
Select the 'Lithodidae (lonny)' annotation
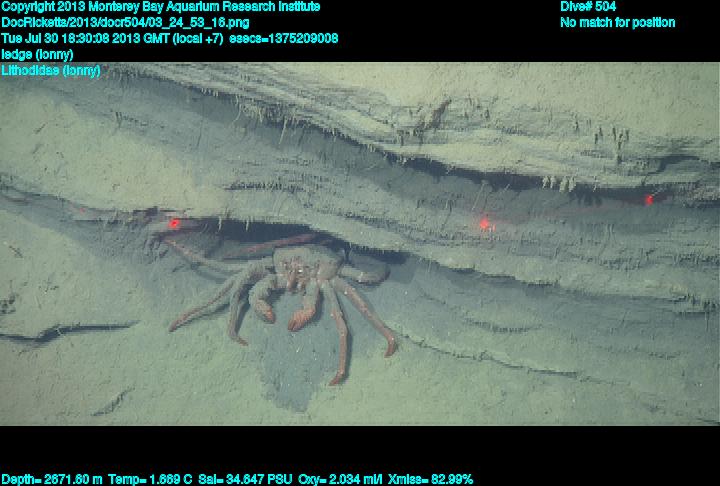[x=51, y=70]
